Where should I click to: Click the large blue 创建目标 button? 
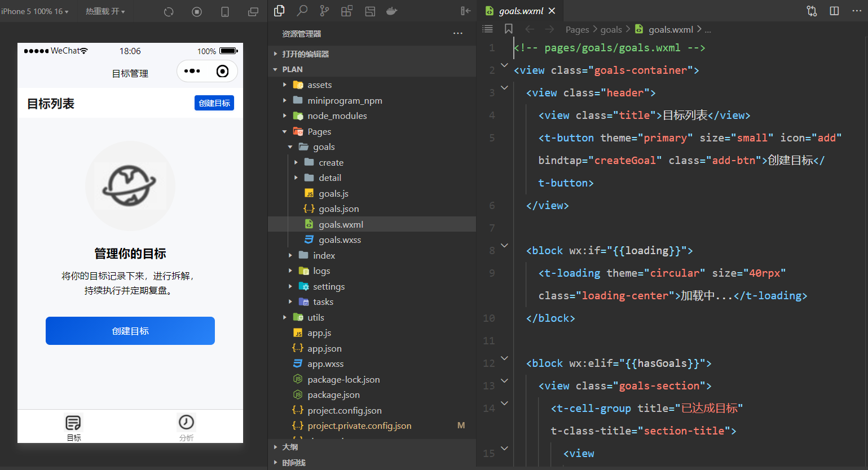[x=130, y=331]
